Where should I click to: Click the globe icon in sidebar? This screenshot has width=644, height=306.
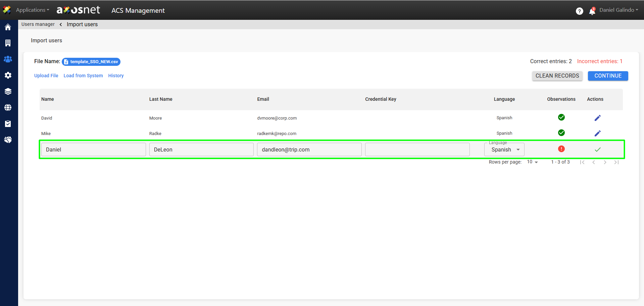point(8,107)
